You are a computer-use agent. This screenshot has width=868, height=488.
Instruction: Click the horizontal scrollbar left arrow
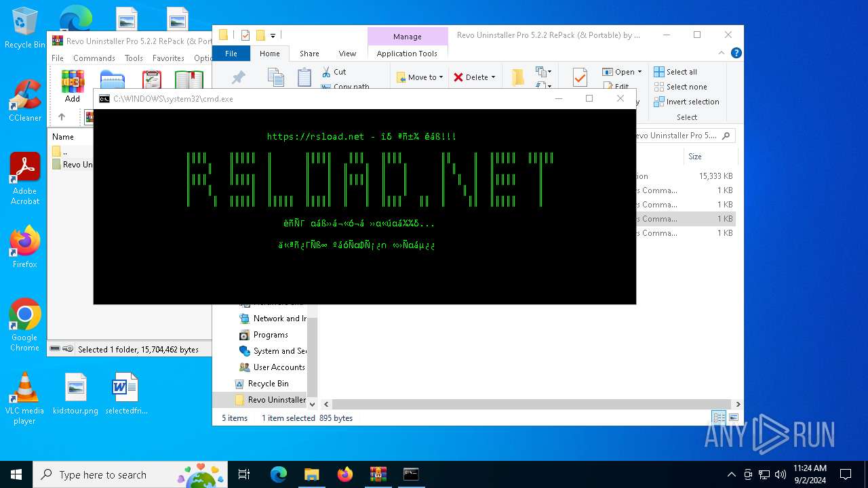click(326, 404)
